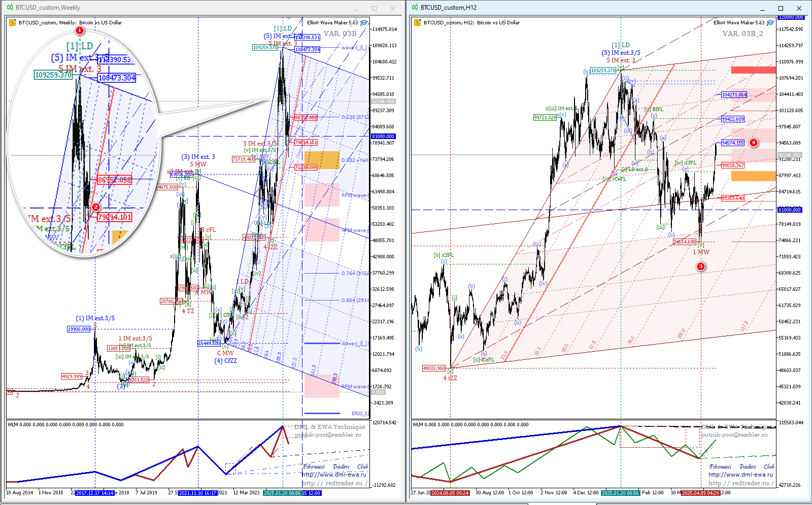Click the candlestick icon in the Weekly window title
Screen dimensions: 812x505
pos(10,8)
